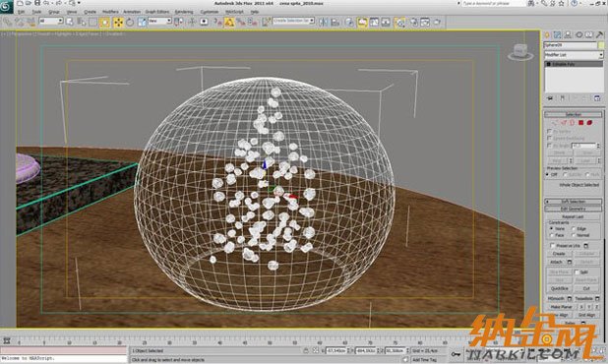Screen dimensions: 608x364
Task: Enable the Ignore Backfacing checkbox
Action: pos(549,138)
